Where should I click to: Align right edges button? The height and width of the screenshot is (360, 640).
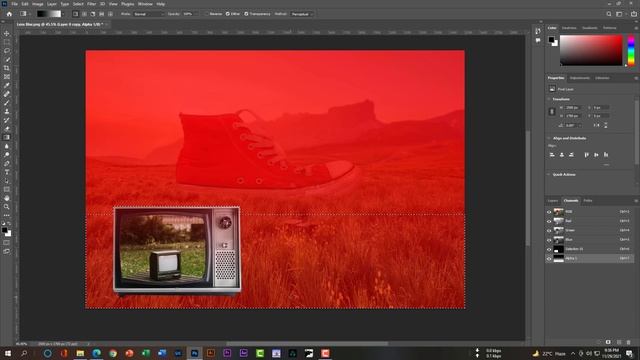(571, 155)
